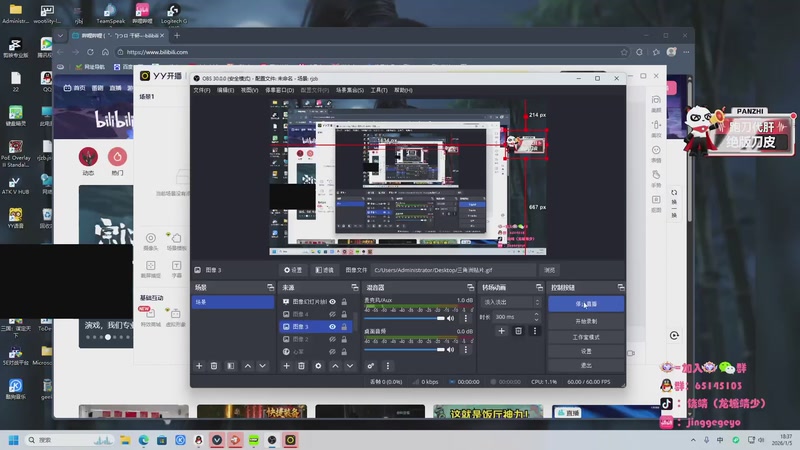Open 设置 in the OBS controls dock

click(x=586, y=352)
